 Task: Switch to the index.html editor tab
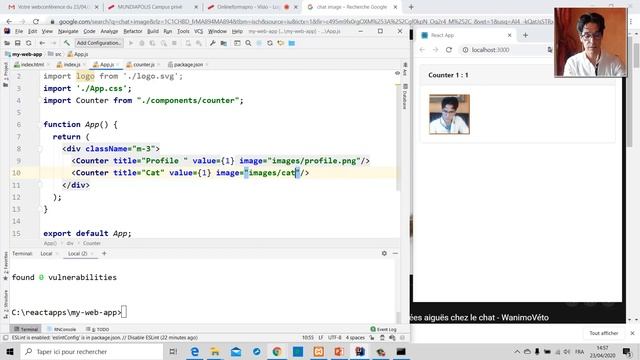[x=32, y=64]
